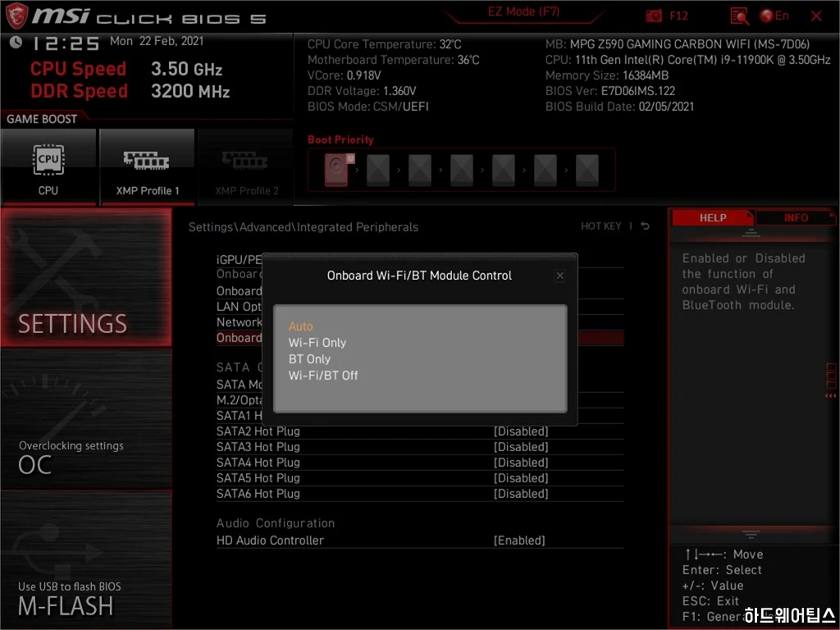The height and width of the screenshot is (630, 840).
Task: Open the OC overclocking settings section
Action: pos(86,419)
